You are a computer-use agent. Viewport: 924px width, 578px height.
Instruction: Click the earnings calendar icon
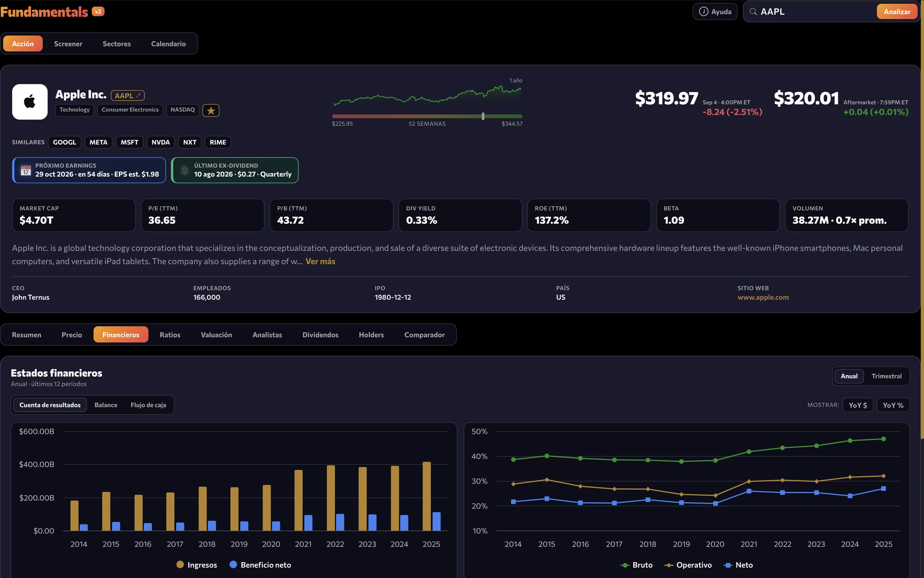coord(26,170)
